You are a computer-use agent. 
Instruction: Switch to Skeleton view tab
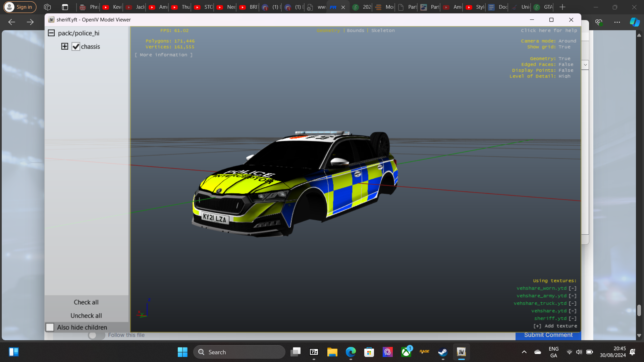coord(383,31)
